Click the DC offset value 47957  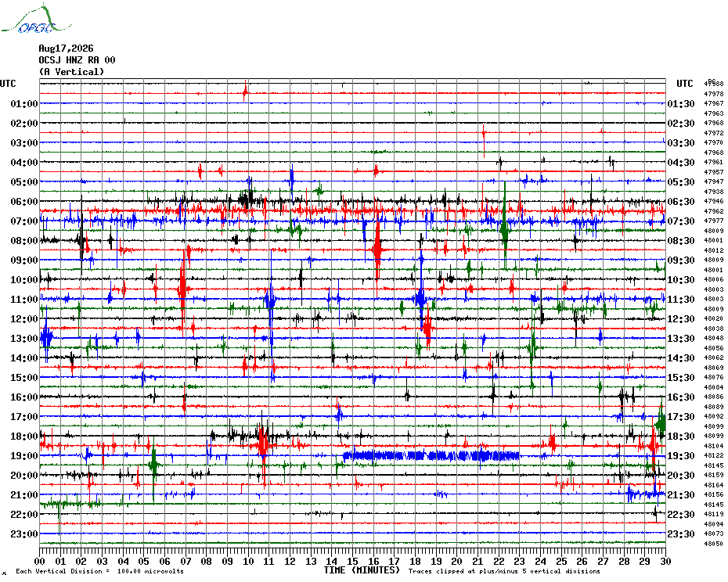click(x=714, y=172)
